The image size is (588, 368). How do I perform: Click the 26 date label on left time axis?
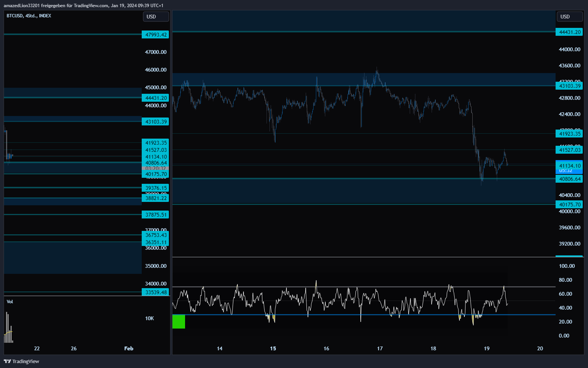[73, 348]
